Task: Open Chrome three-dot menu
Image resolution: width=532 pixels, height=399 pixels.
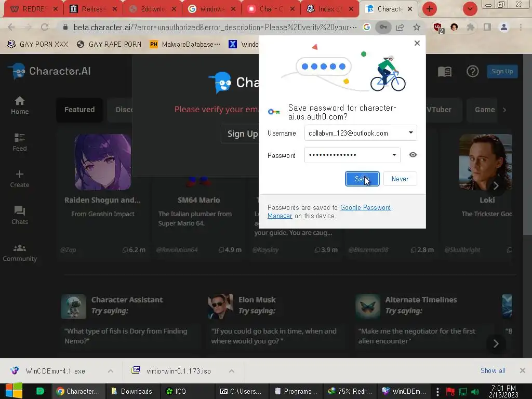Action: point(521,27)
